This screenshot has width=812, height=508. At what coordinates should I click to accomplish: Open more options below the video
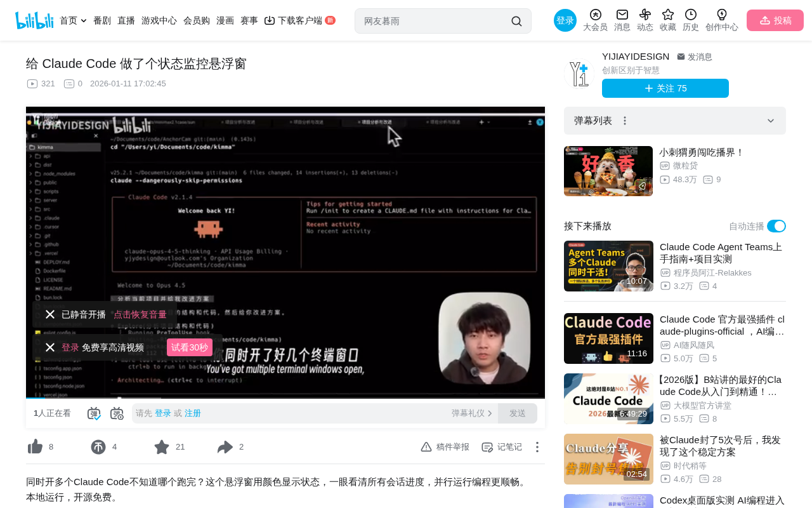point(537,447)
